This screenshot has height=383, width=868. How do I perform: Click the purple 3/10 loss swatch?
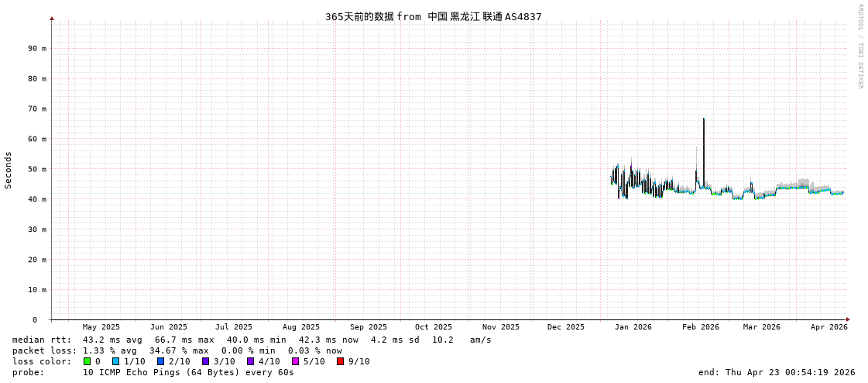[x=205, y=361]
